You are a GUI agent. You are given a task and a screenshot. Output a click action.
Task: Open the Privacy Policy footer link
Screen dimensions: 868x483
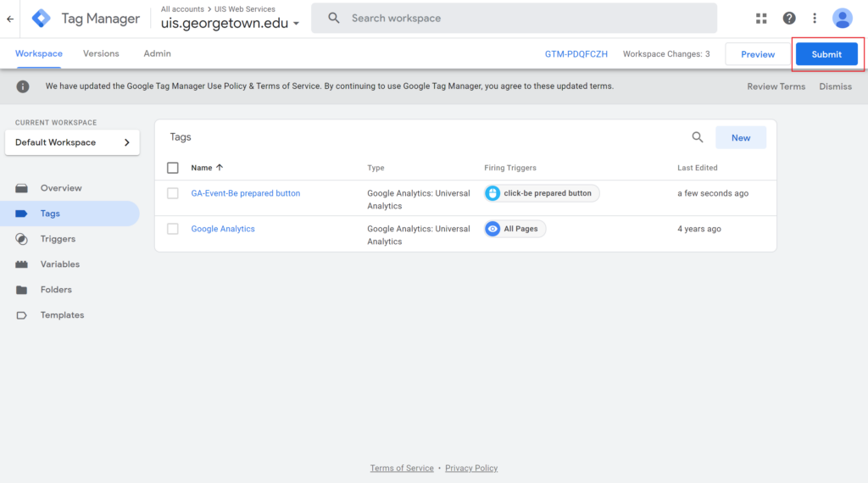coord(471,468)
